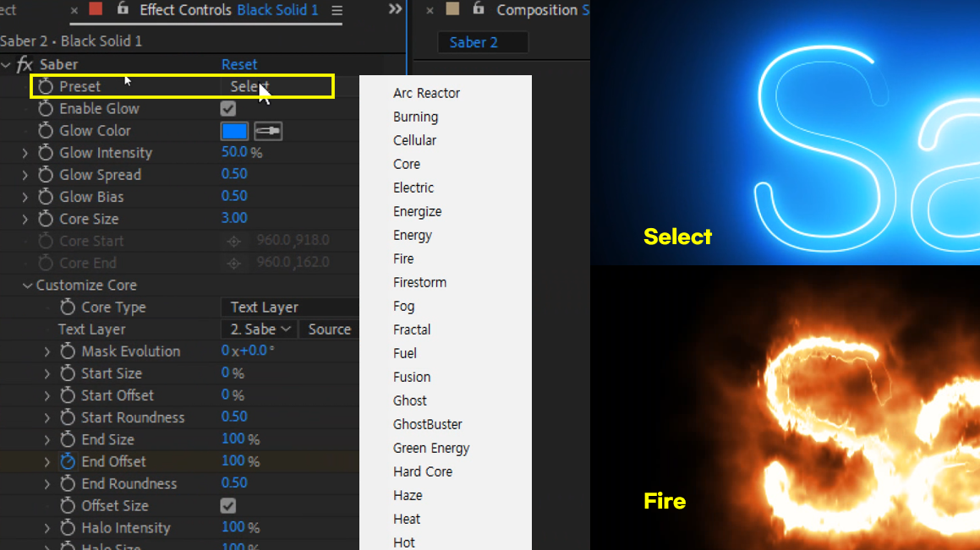The image size is (980, 550).
Task: Click the Composition panel lock icon
Action: 478,8
